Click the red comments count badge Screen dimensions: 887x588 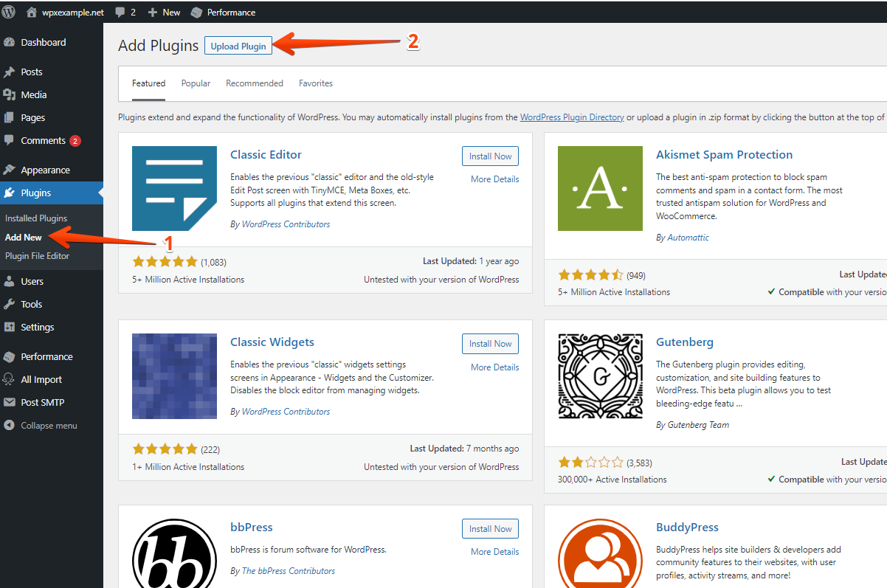point(75,141)
